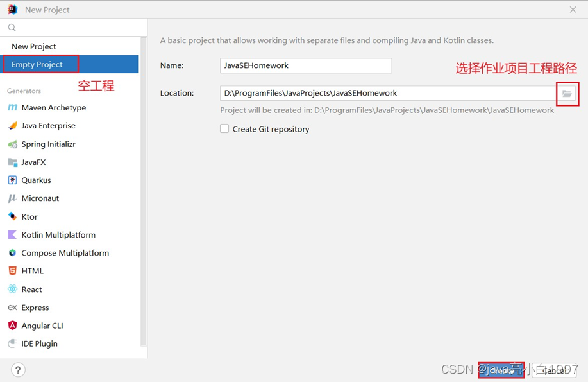588x382 pixels.
Task: Click the Spring Initializr leaf icon
Action: pyautogui.click(x=12, y=144)
